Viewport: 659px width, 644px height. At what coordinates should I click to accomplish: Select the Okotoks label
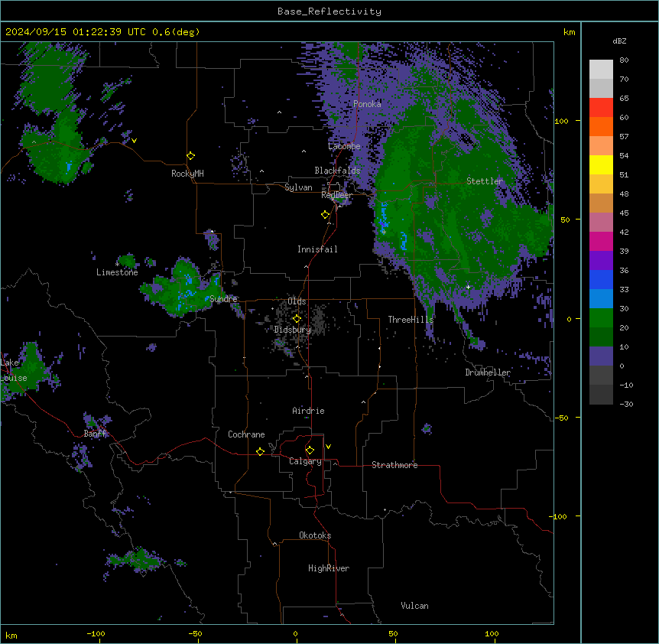[x=315, y=535]
